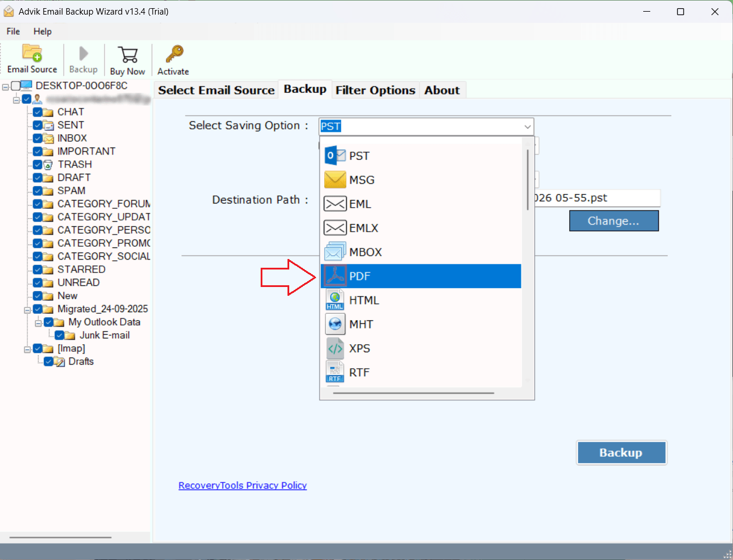Viewport: 733px width, 560px height.
Task: Collapse the email account tree node
Action: 16,100
